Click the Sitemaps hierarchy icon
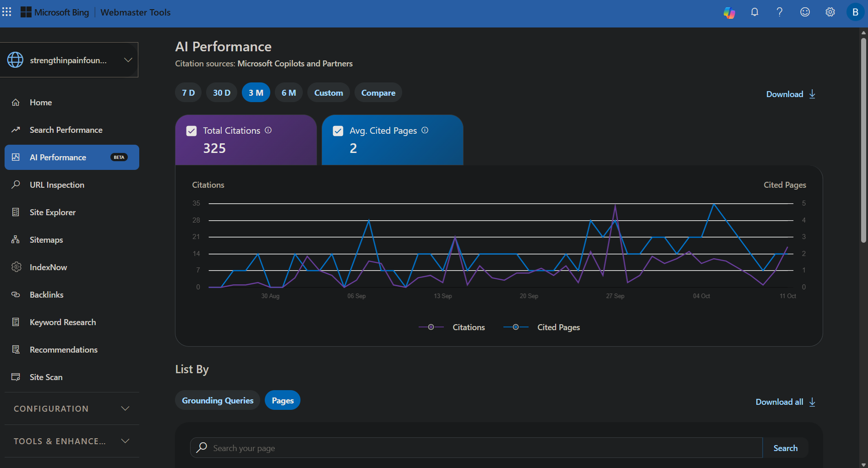Viewport: 868px width, 468px height. 16,239
